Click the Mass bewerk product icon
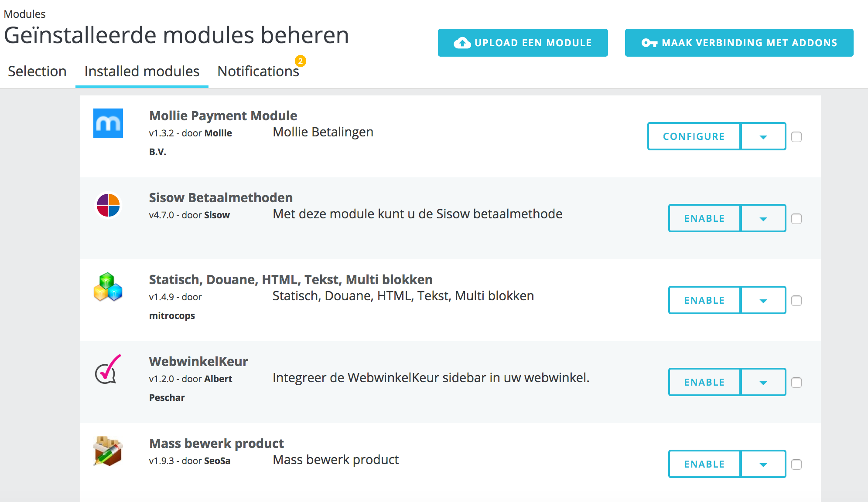Viewport: 868px width, 502px height. [108, 451]
